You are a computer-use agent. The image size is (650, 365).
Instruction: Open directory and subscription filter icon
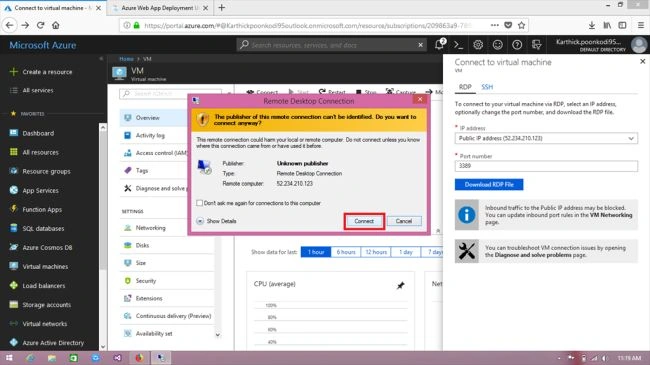click(x=536, y=45)
